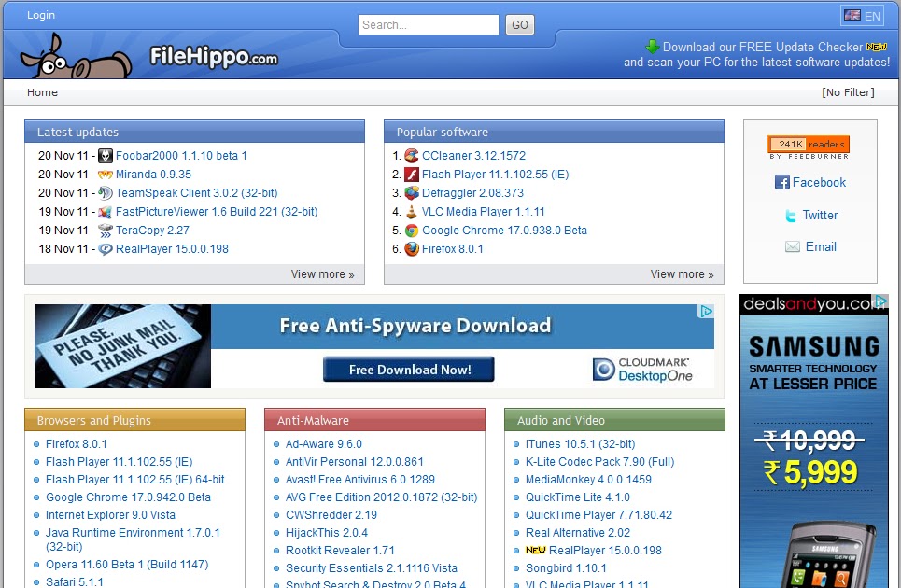
Task: Open CCleaner 3.12.1572 link
Action: [x=473, y=156]
